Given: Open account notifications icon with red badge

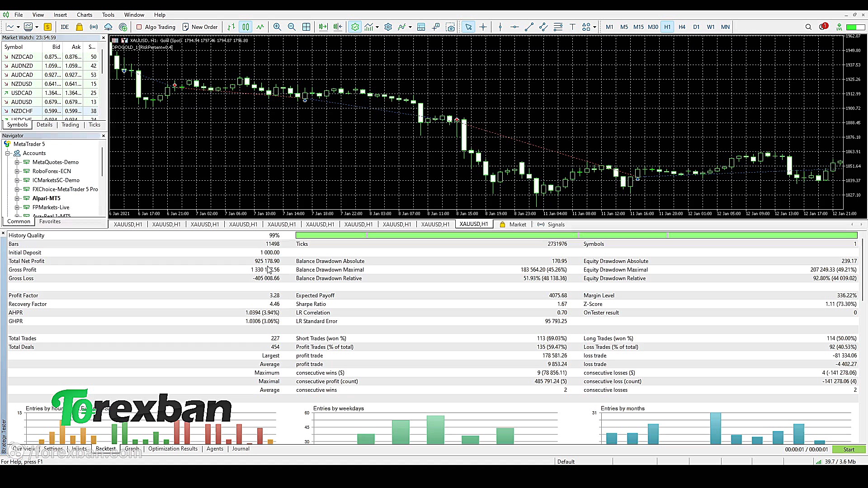Looking at the screenshot, I should 823,27.
